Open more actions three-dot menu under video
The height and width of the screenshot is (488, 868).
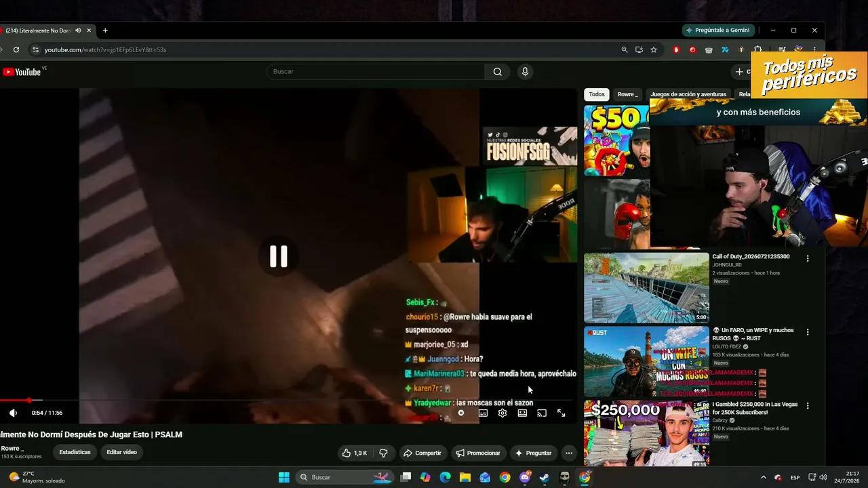pos(569,453)
